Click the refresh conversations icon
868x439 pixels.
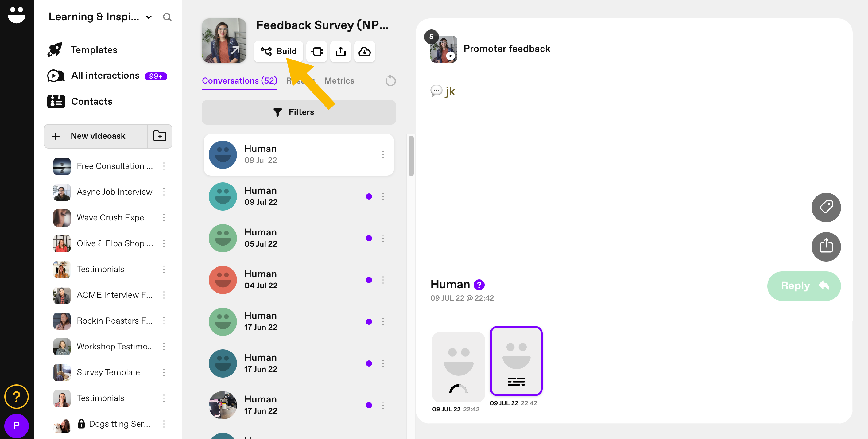(x=390, y=81)
